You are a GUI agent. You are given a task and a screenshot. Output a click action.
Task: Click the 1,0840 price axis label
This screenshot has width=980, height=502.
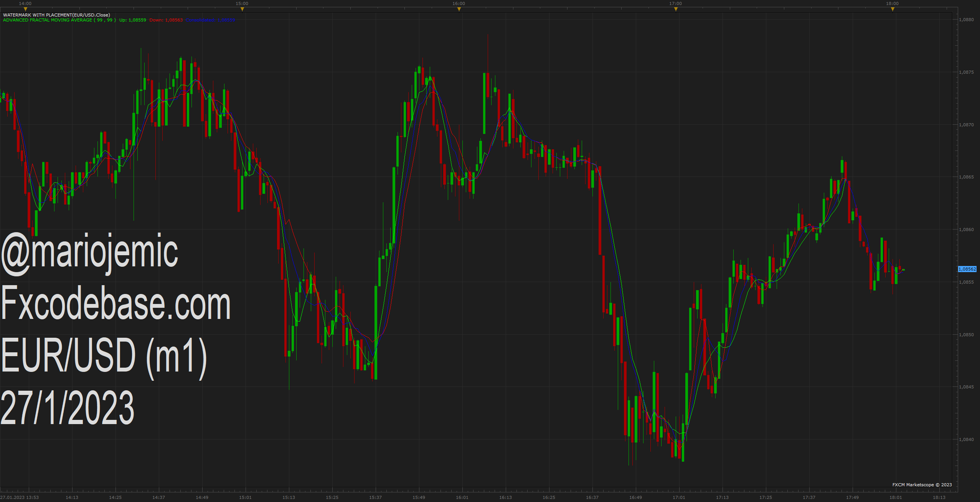pos(966,439)
